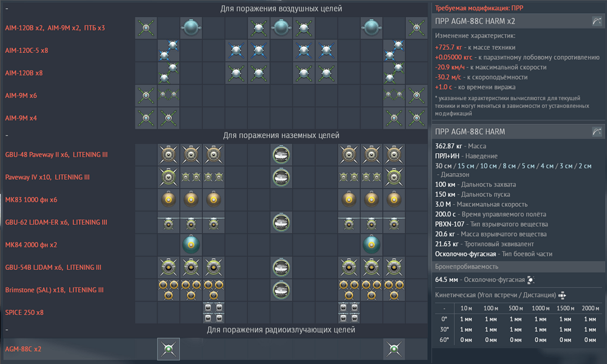Select the LITENING III pod icon in GBU-62 row

(281, 222)
